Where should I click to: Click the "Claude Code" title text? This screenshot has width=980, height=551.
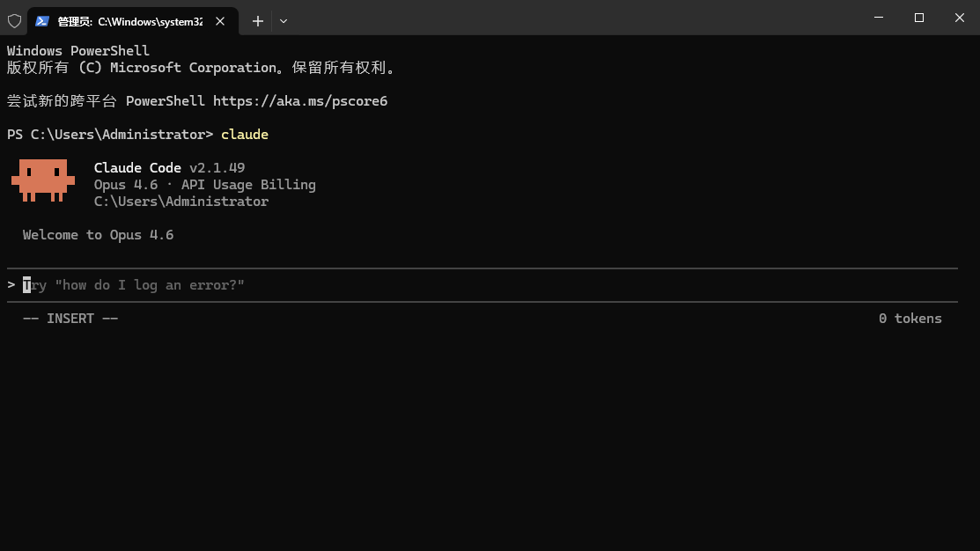(x=137, y=168)
